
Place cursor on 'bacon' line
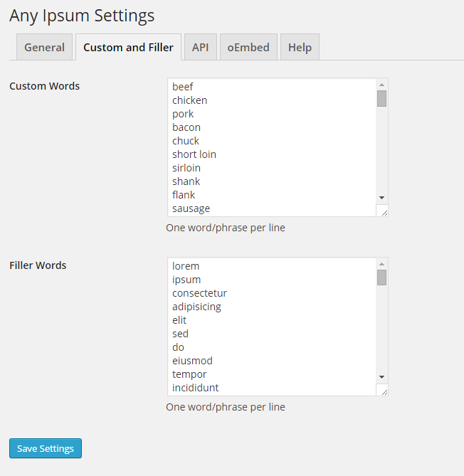pos(186,127)
